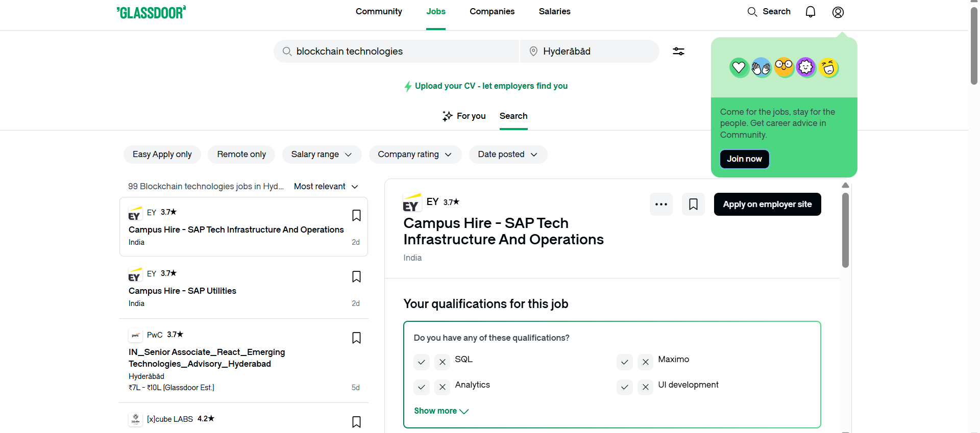Screen dimensions: 980x433
Task: Open search filters sliders icon
Action: click(678, 52)
